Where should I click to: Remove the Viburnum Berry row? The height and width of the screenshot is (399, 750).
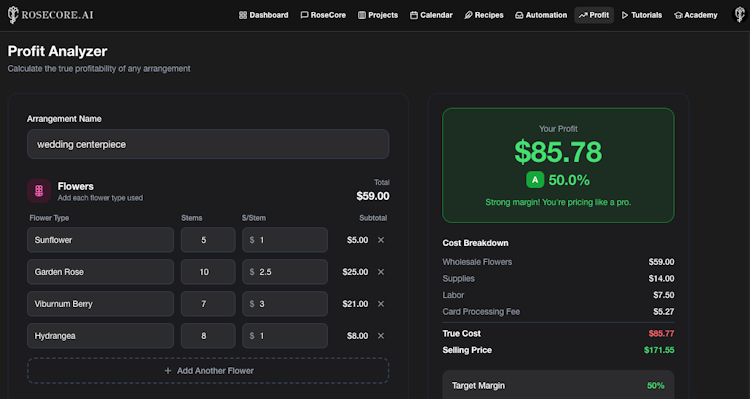(x=381, y=304)
